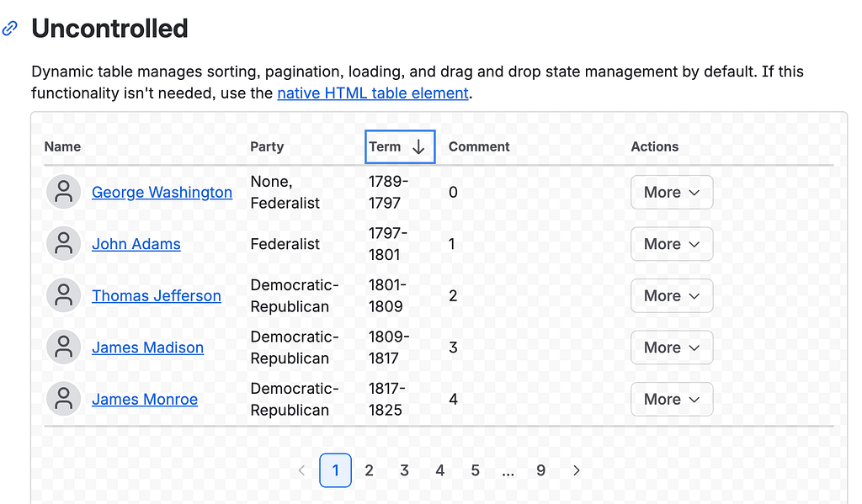Screen dimensions: 862x504
Task: Click the Uncontrolled heading text
Action: click(110, 29)
